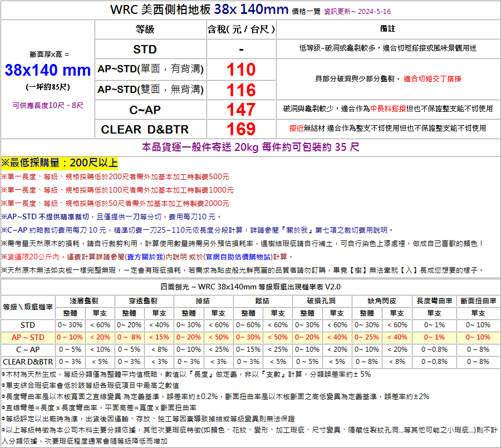The height and width of the screenshot is (448, 501).
Task: Select the 破損孔洞 column header
Action: pos(322,301)
